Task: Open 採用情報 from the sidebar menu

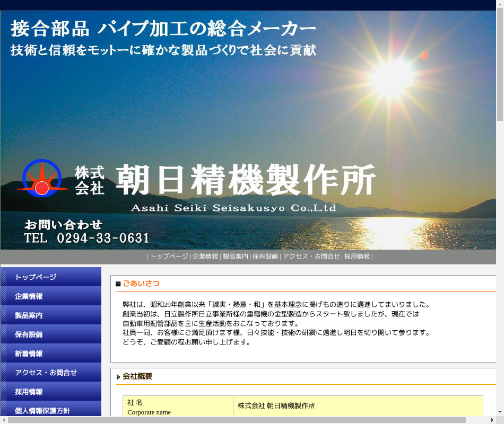Action: (29, 392)
